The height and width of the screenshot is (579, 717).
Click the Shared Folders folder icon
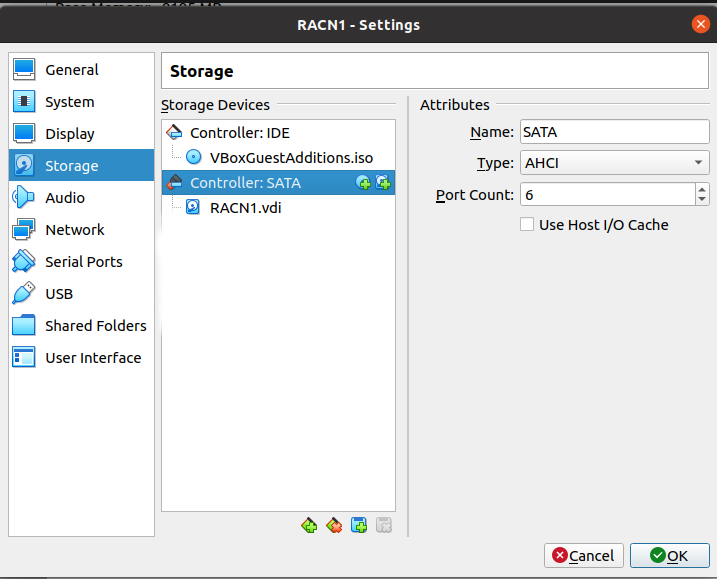24,326
